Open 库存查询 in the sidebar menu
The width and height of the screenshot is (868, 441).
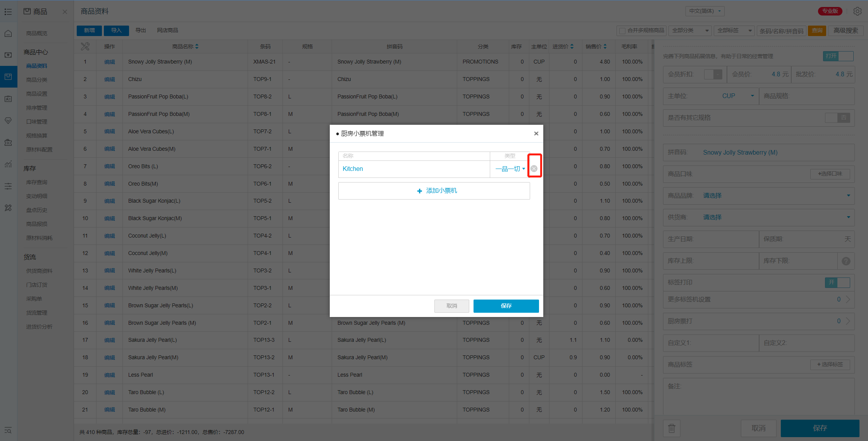[x=37, y=183]
